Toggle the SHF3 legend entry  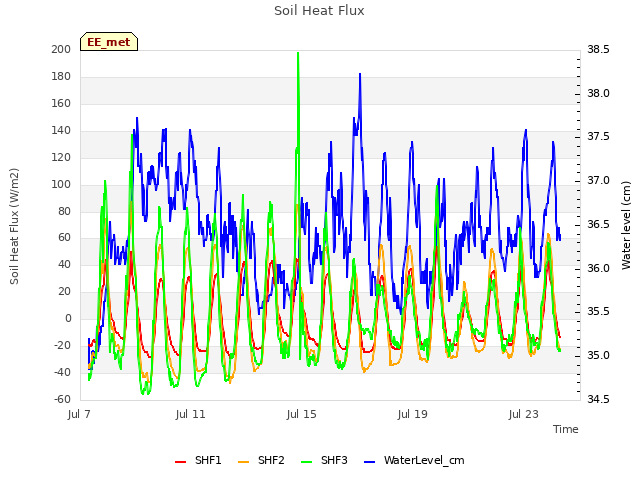coord(324,460)
